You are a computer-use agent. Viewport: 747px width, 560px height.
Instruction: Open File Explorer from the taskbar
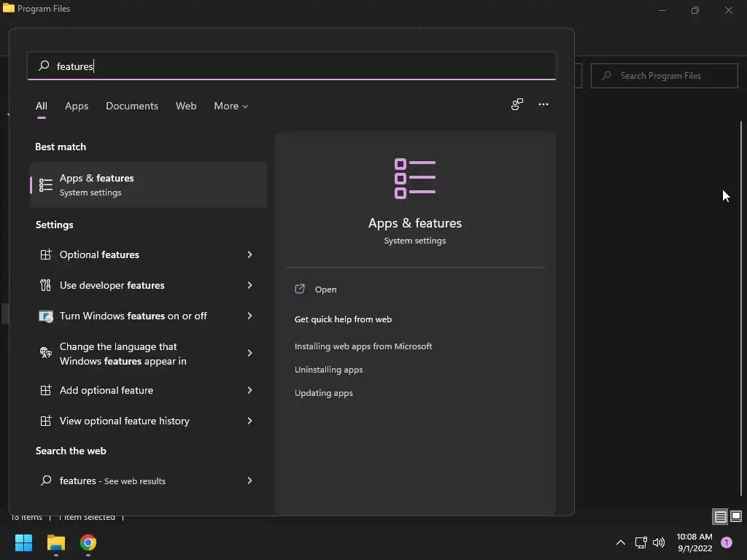[x=55, y=542]
